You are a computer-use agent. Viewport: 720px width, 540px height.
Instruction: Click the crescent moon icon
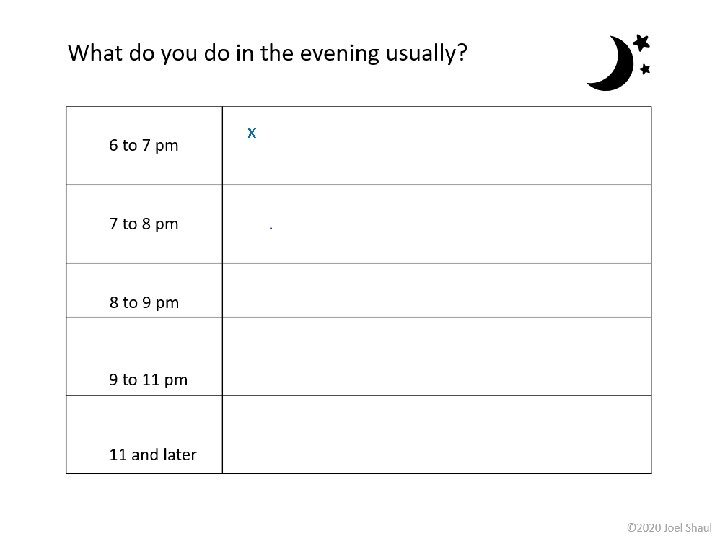[612, 63]
